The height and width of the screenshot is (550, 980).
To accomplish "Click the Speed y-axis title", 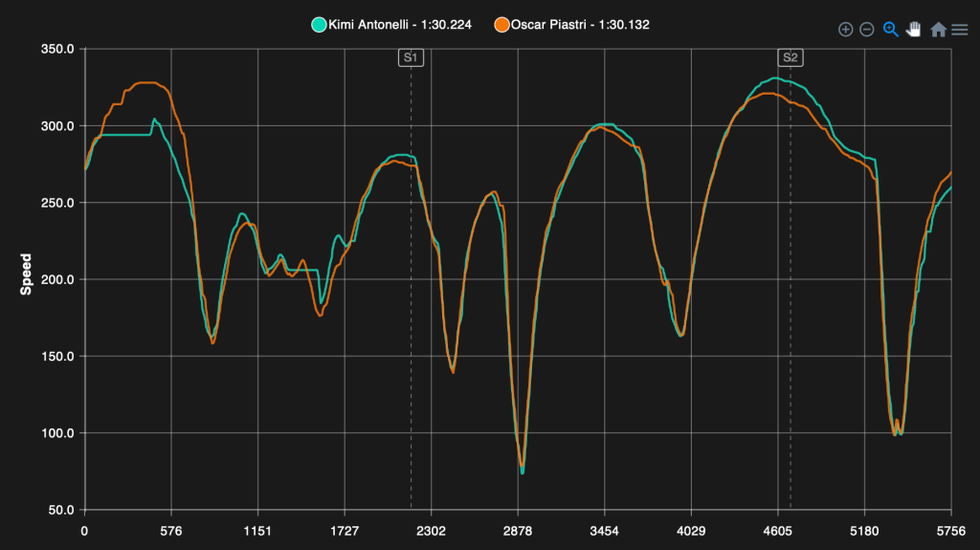I will [26, 275].
